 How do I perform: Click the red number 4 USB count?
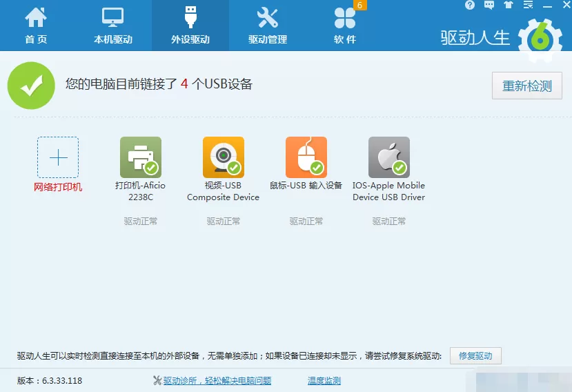pos(184,84)
